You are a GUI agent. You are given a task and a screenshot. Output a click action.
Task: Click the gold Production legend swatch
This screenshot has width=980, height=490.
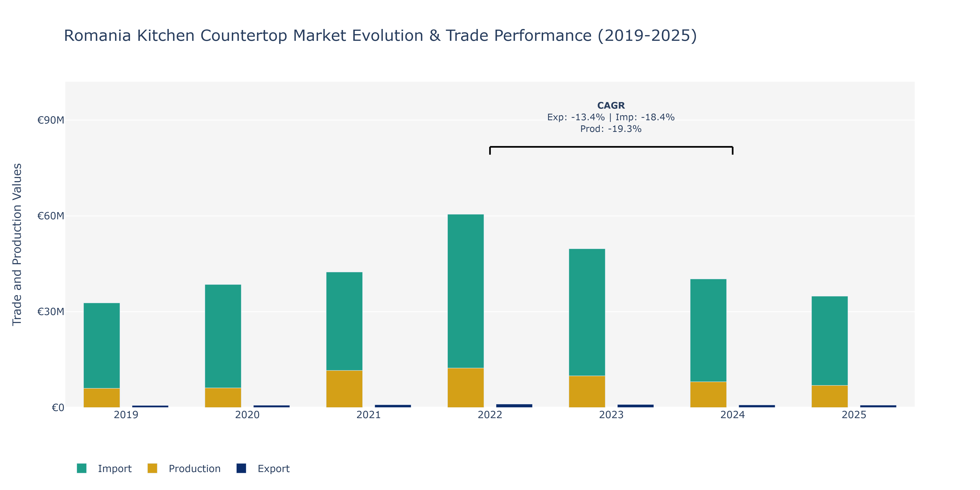coord(152,468)
